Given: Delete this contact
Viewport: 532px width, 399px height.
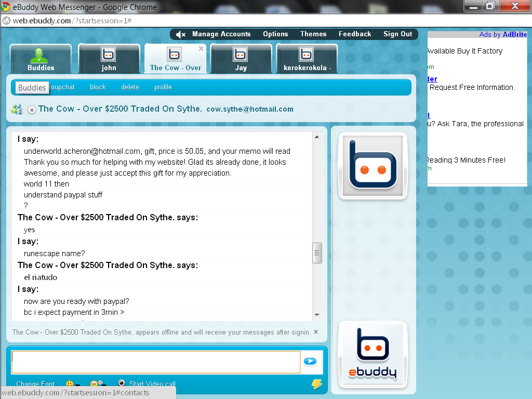Looking at the screenshot, I should click(x=130, y=87).
